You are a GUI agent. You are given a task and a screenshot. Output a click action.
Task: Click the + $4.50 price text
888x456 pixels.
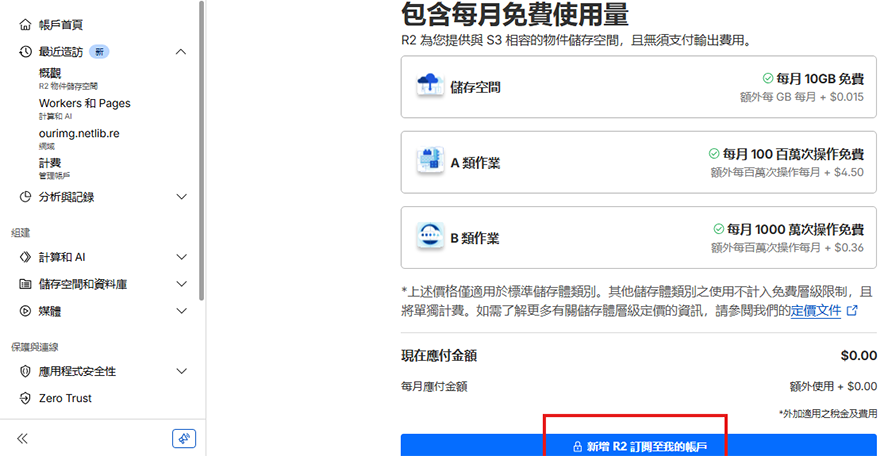(x=844, y=172)
